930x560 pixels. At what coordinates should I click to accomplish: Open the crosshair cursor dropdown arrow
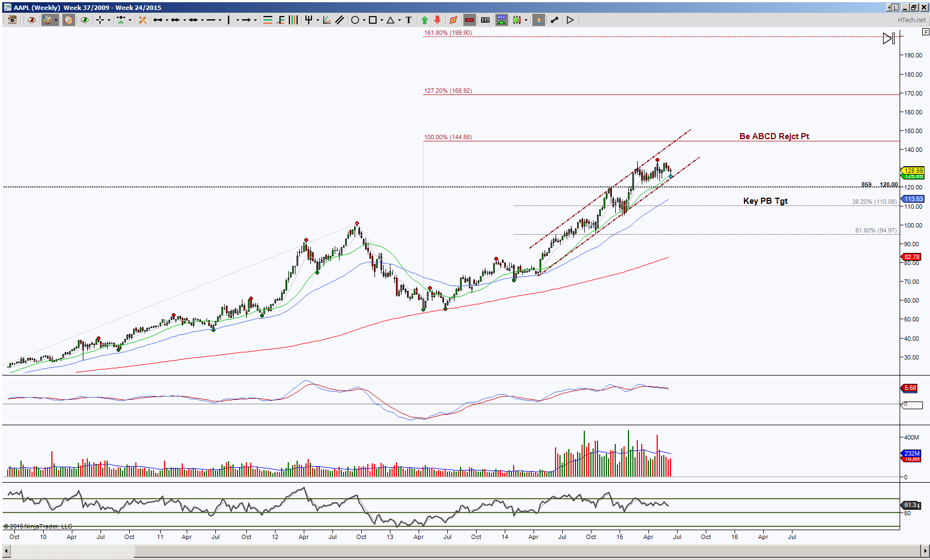109,20
